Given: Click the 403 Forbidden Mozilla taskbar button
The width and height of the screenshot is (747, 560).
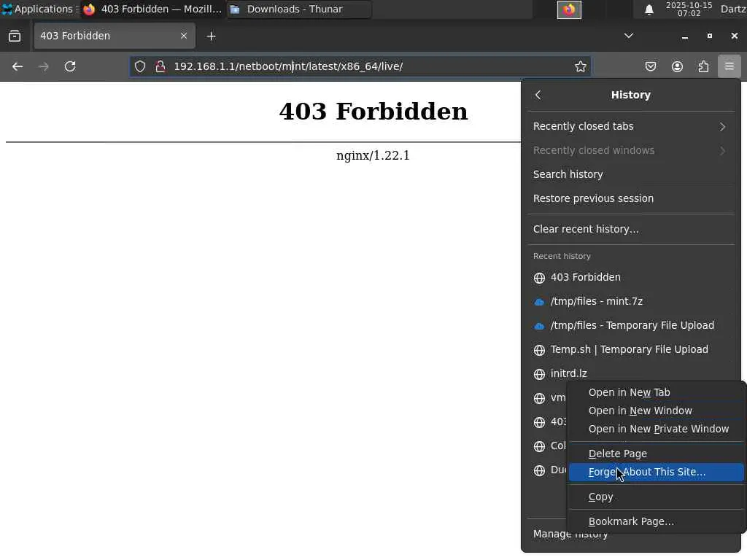Looking at the screenshot, I should point(152,9).
